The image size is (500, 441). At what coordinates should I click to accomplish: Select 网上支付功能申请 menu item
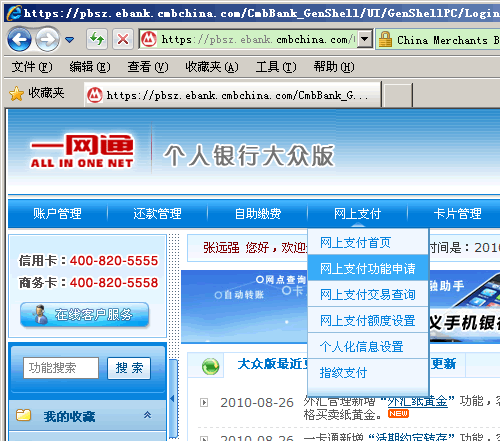point(368,268)
